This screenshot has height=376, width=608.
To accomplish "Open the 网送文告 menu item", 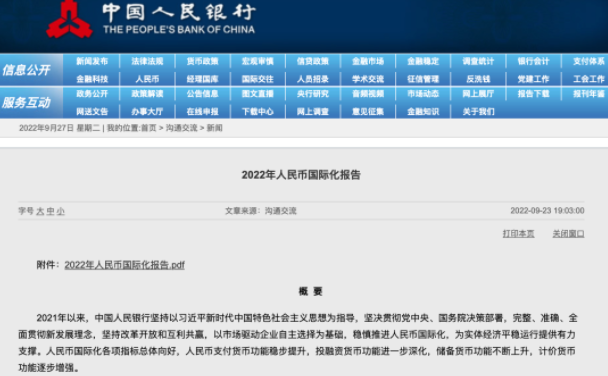I will [92, 112].
